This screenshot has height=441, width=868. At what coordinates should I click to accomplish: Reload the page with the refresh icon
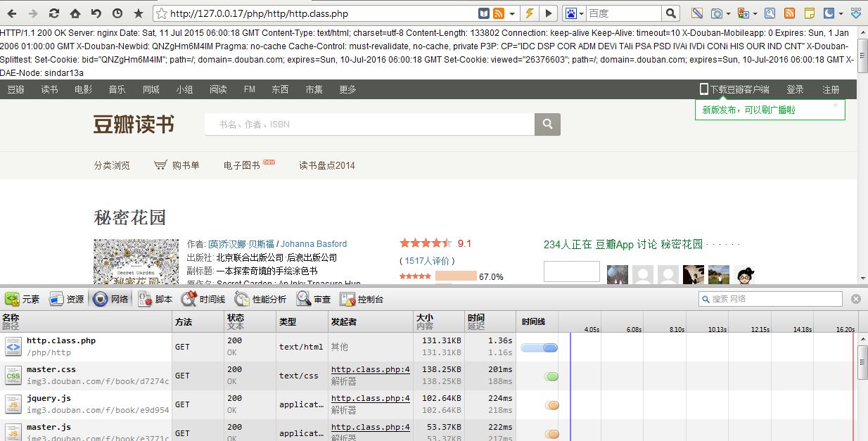coord(54,13)
